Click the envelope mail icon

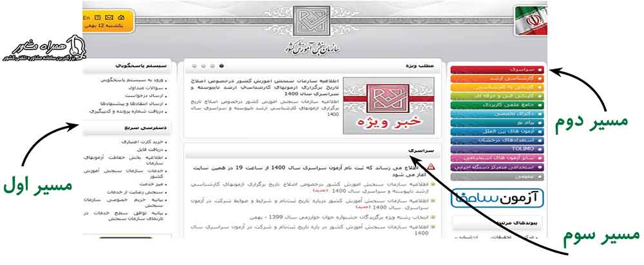click(x=109, y=17)
